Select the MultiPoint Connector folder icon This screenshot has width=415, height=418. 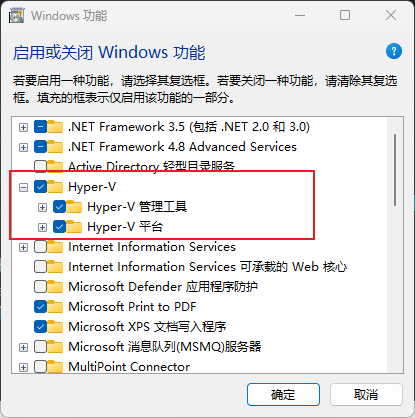[55, 367]
